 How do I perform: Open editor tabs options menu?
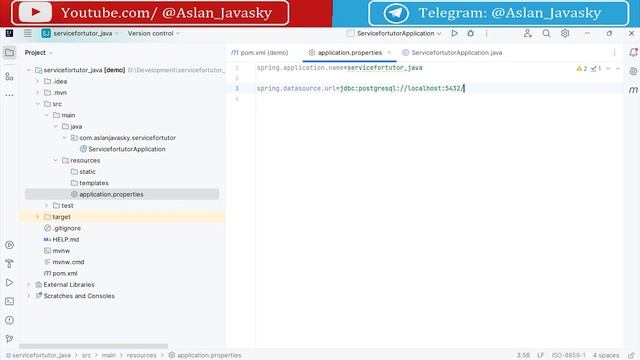click(614, 53)
